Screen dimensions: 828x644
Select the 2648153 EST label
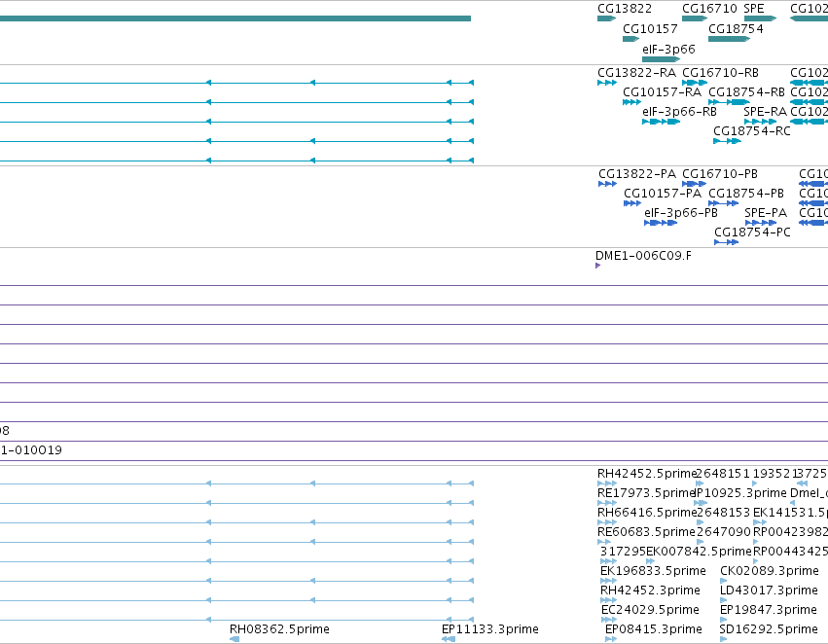pos(723,513)
